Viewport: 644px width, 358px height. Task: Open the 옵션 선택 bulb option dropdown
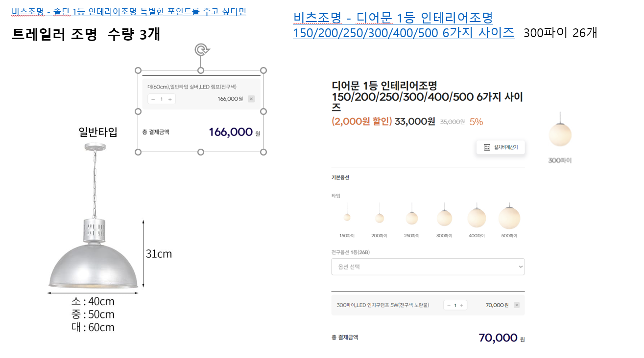tap(428, 267)
